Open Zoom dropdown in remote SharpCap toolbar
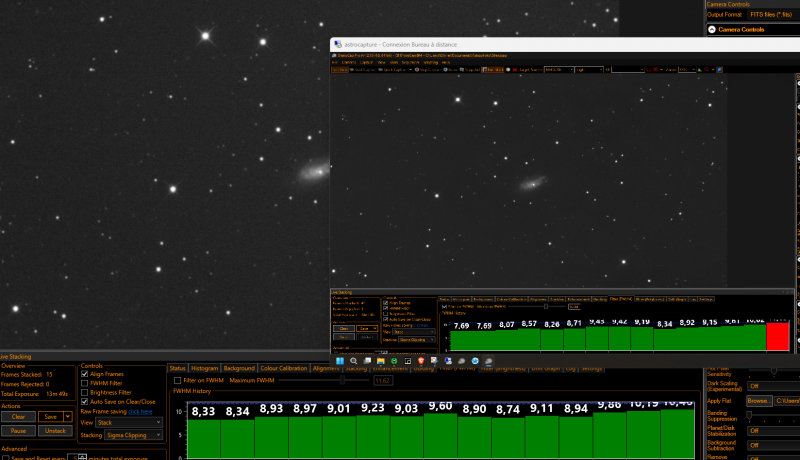The height and width of the screenshot is (460, 800). (x=687, y=69)
